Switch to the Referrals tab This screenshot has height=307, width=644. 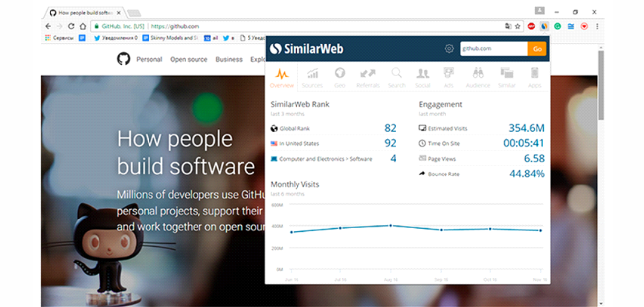click(368, 78)
